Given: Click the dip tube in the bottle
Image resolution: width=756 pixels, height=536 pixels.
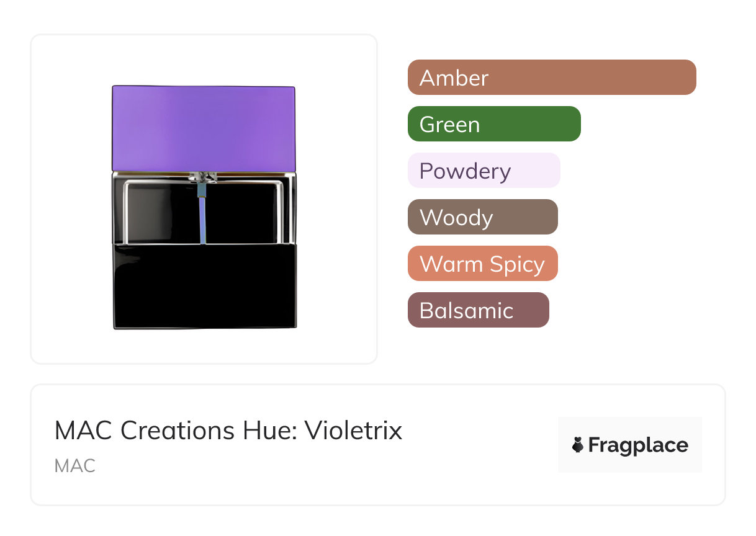Looking at the screenshot, I should pyautogui.click(x=202, y=217).
